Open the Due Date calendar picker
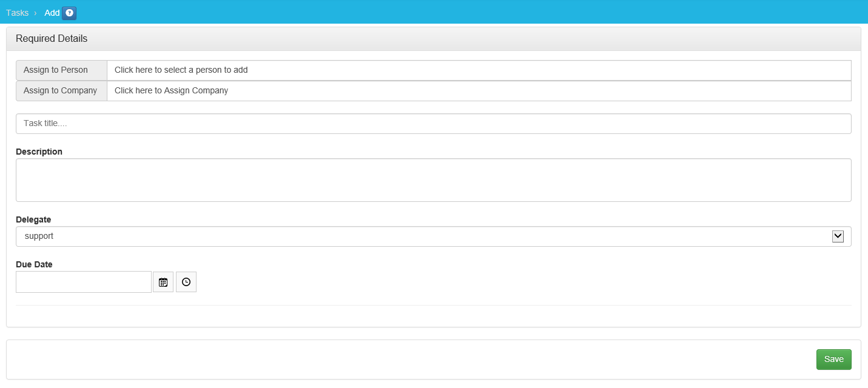 pos(163,282)
